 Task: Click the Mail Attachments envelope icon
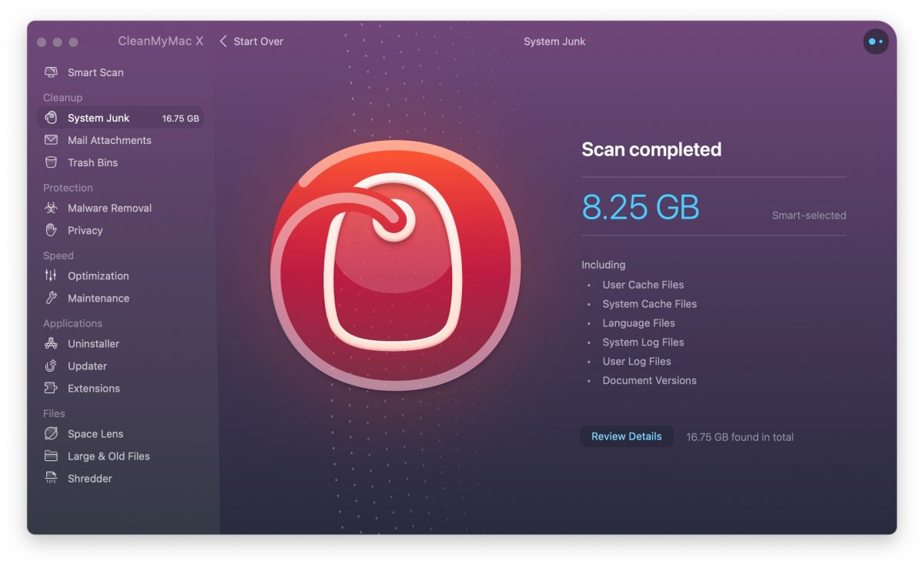click(51, 140)
